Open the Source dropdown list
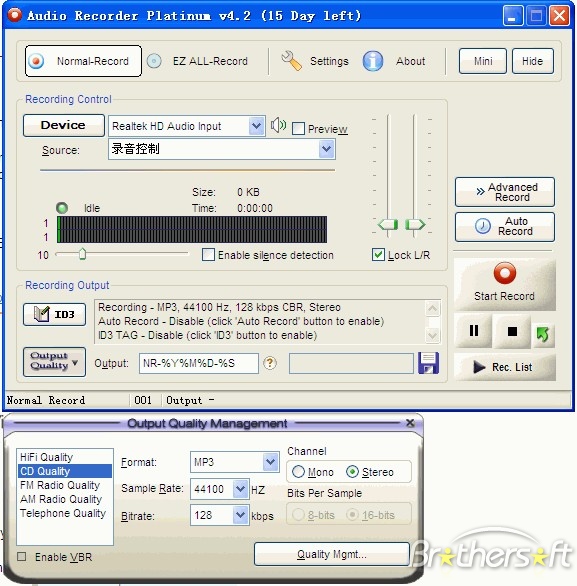This screenshot has width=577, height=586. [326, 149]
